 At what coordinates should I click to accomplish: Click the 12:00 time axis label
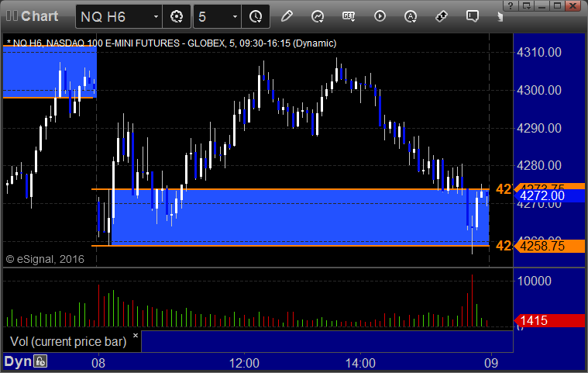click(x=244, y=363)
